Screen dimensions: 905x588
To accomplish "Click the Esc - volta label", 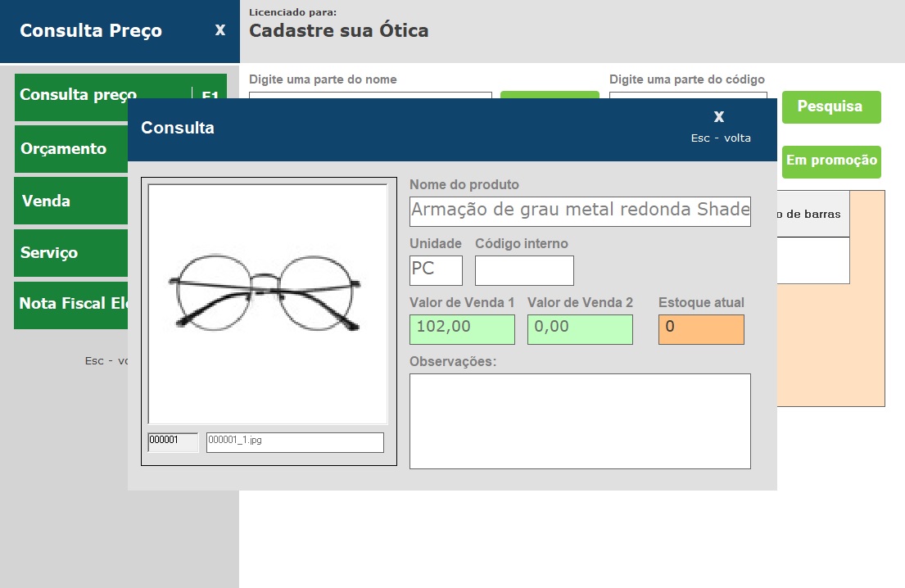I will point(721,138).
